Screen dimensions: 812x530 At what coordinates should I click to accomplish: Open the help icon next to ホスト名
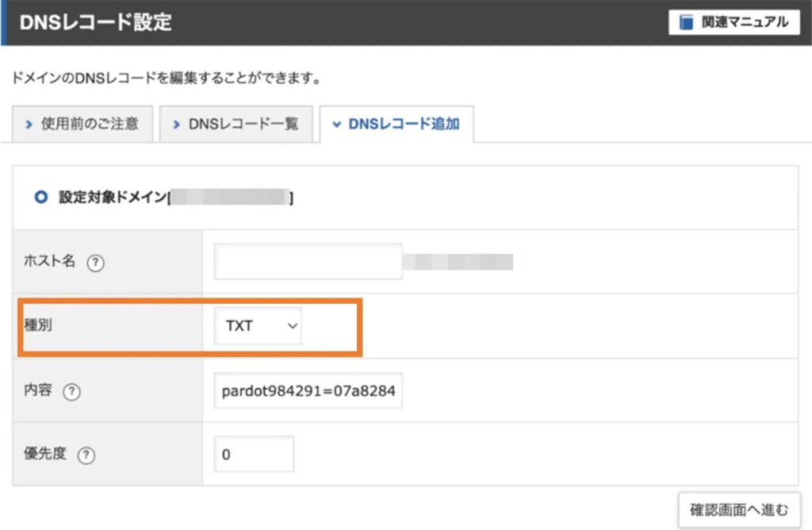click(x=95, y=263)
